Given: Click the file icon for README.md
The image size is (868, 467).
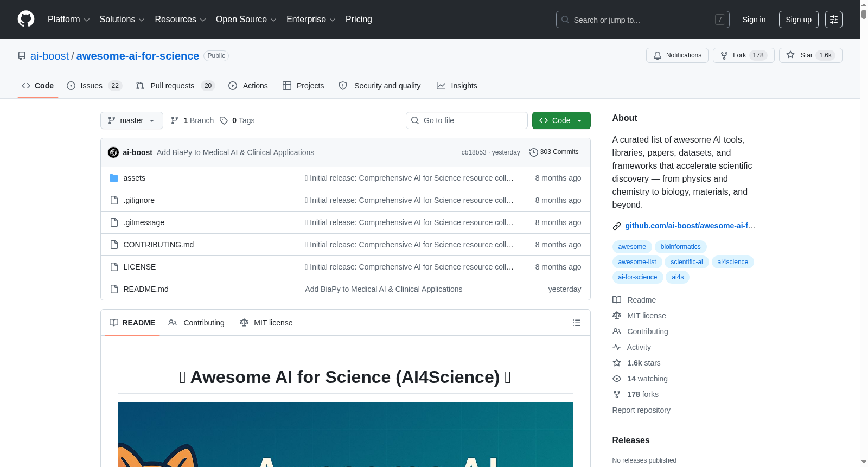Looking at the screenshot, I should tap(114, 289).
